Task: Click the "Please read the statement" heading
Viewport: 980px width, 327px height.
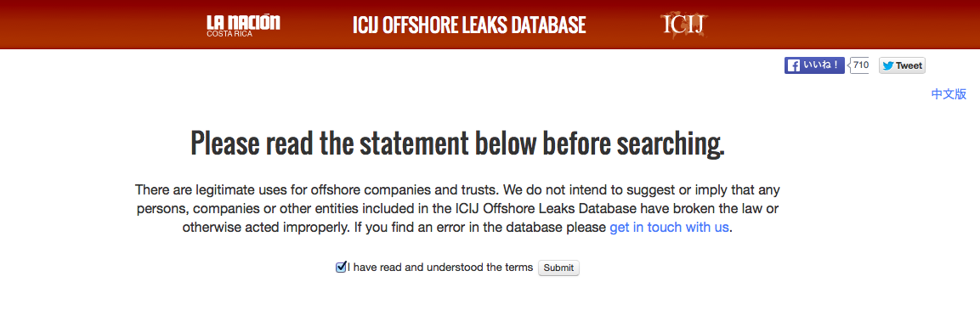Action: (457, 144)
